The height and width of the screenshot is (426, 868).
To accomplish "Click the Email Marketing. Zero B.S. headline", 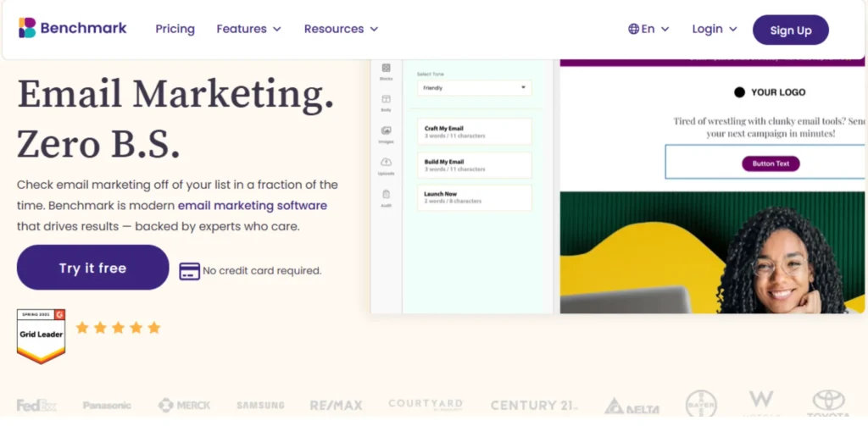I will 175,119.
